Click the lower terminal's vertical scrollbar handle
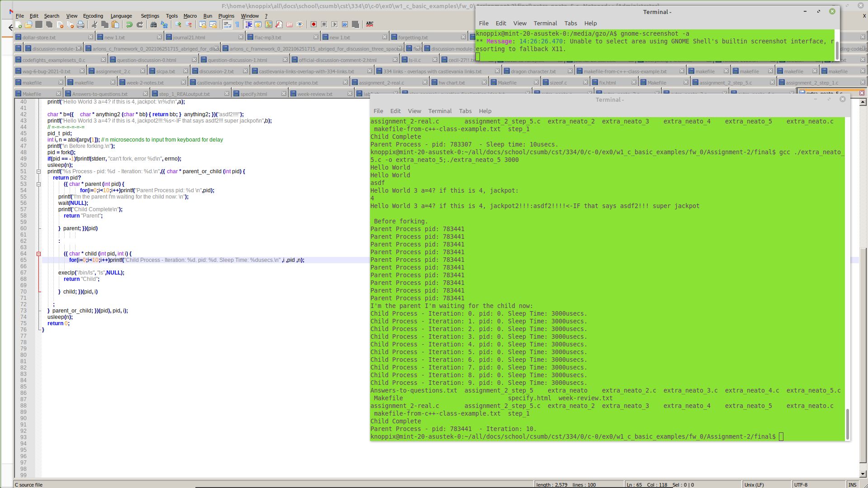Image resolution: width=868 pixels, height=488 pixels. pos(847,424)
